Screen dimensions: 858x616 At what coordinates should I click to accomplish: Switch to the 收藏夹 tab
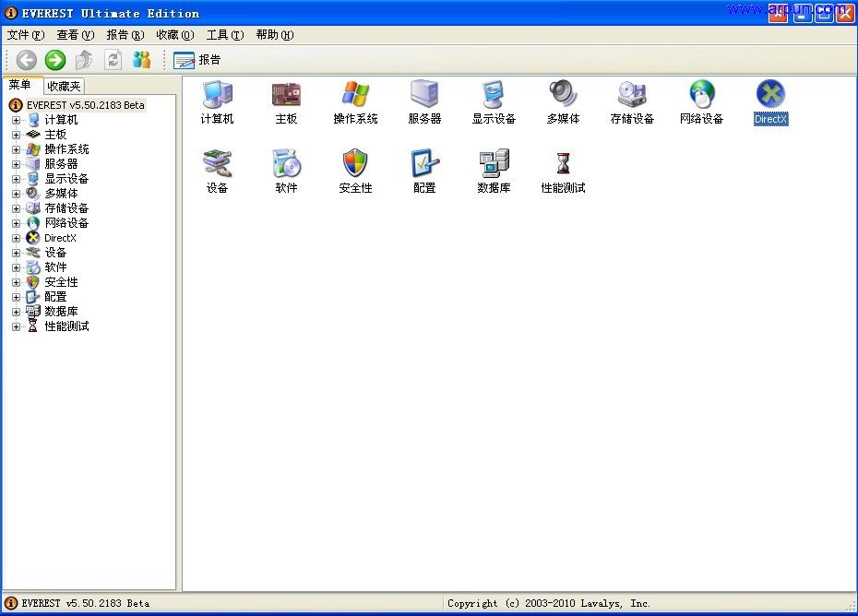point(65,86)
